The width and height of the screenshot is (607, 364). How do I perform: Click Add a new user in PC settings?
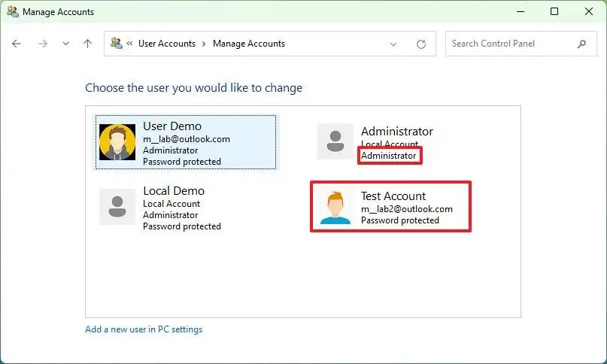pyautogui.click(x=144, y=329)
